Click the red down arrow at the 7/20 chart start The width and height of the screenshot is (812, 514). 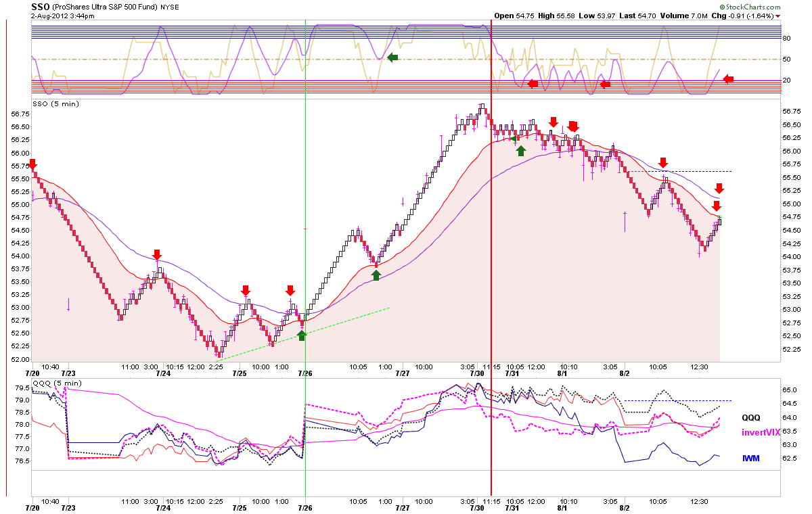(x=32, y=165)
